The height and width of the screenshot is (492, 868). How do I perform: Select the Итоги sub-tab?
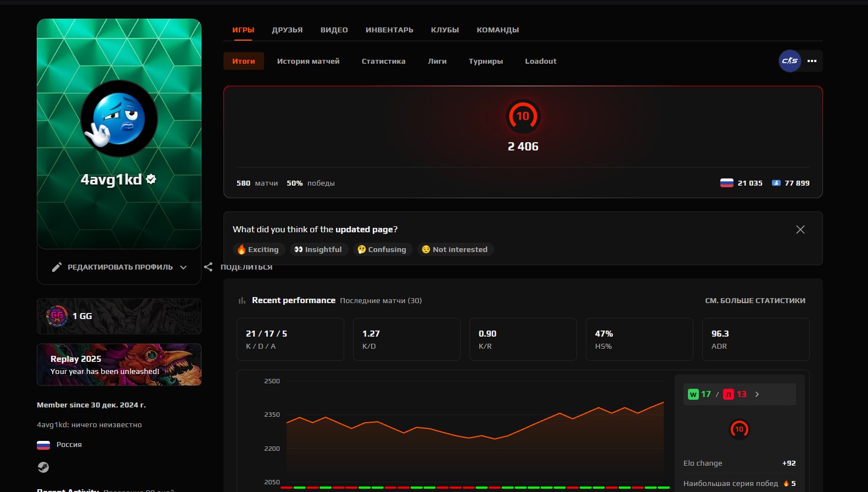(x=244, y=61)
